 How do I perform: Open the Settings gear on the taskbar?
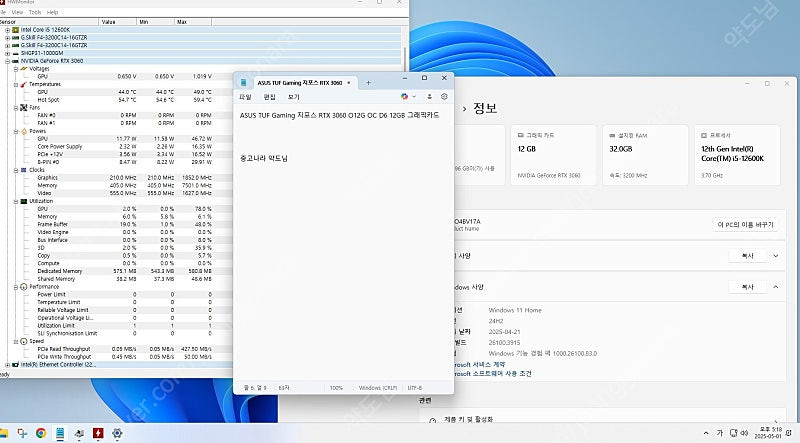[117, 433]
